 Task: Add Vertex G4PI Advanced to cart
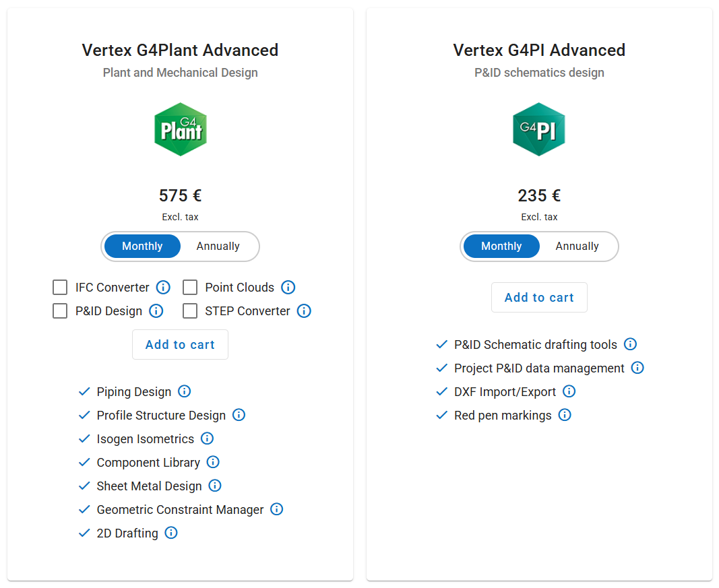539,298
